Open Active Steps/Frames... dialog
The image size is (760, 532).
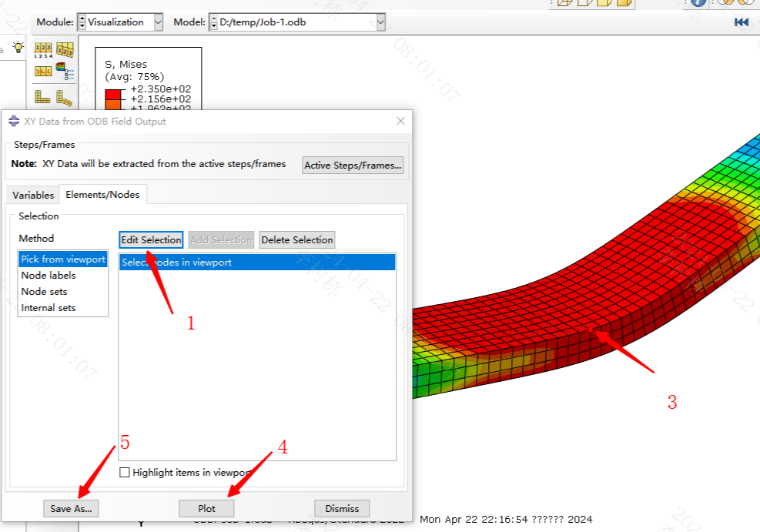click(x=353, y=166)
